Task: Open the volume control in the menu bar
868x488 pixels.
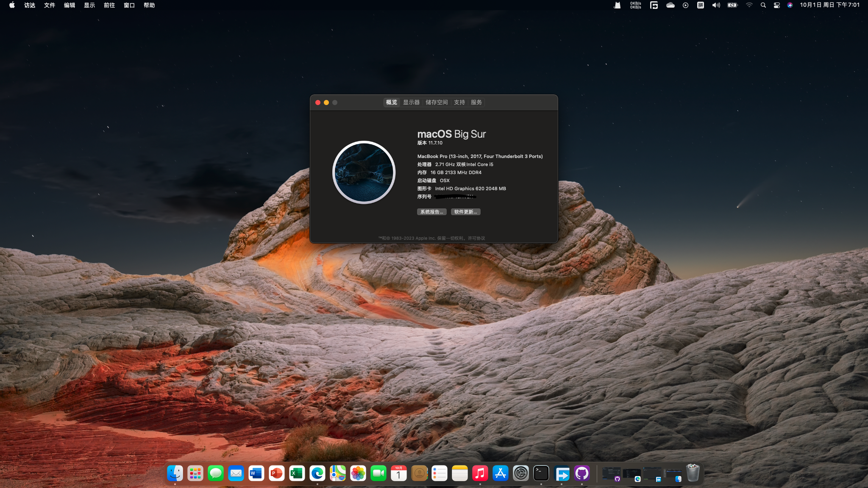Action: click(x=716, y=5)
